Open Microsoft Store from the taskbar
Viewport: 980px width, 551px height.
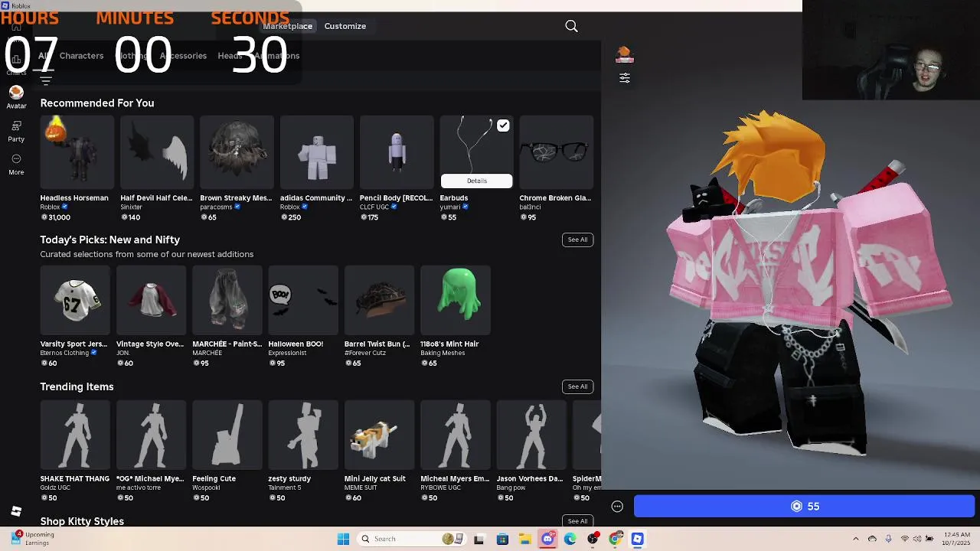click(x=502, y=539)
